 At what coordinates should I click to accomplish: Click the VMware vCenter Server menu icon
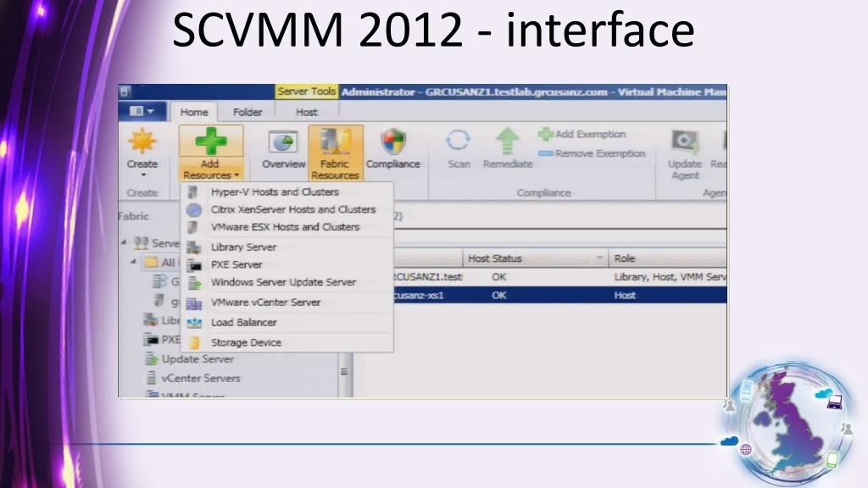(x=194, y=303)
